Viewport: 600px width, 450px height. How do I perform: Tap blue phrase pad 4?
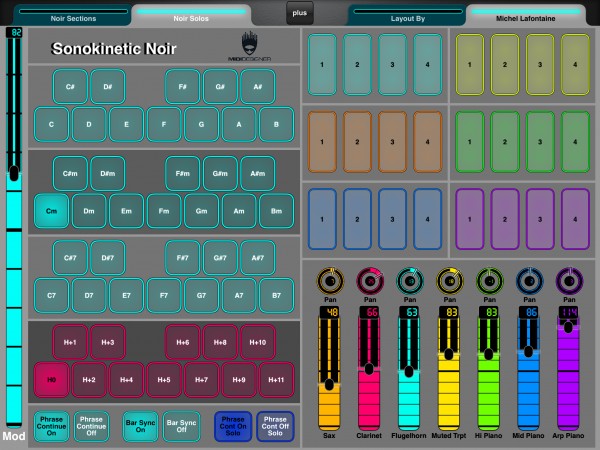(x=428, y=219)
